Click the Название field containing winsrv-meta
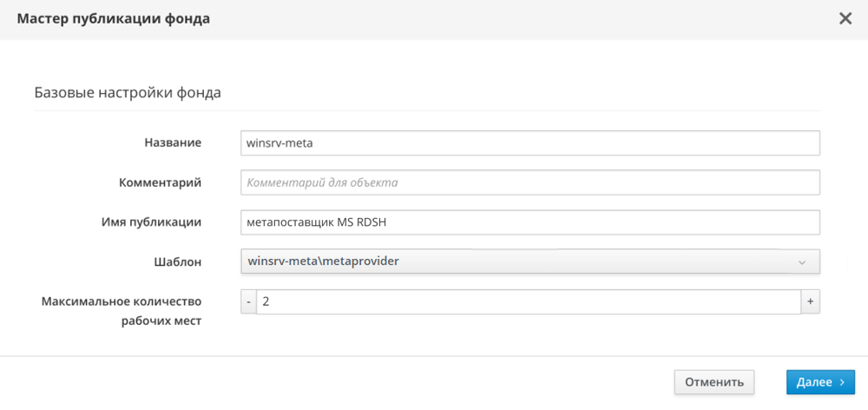The height and width of the screenshot is (410, 868). pyautogui.click(x=529, y=143)
